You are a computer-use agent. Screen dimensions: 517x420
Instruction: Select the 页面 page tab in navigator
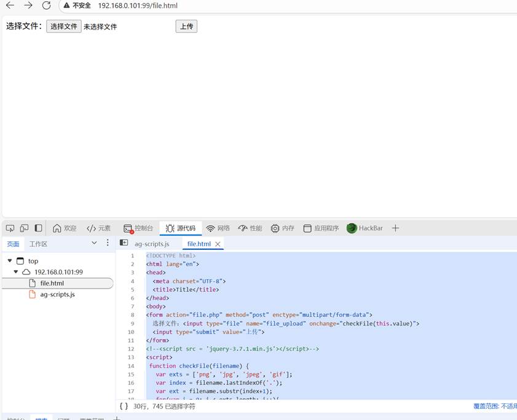pyautogui.click(x=13, y=244)
